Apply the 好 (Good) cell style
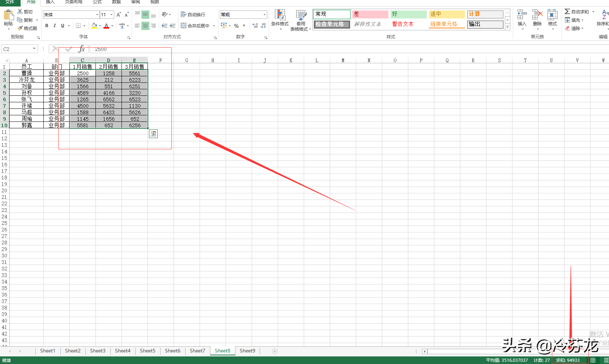Viewport: 609px width, 364px height. (408, 14)
